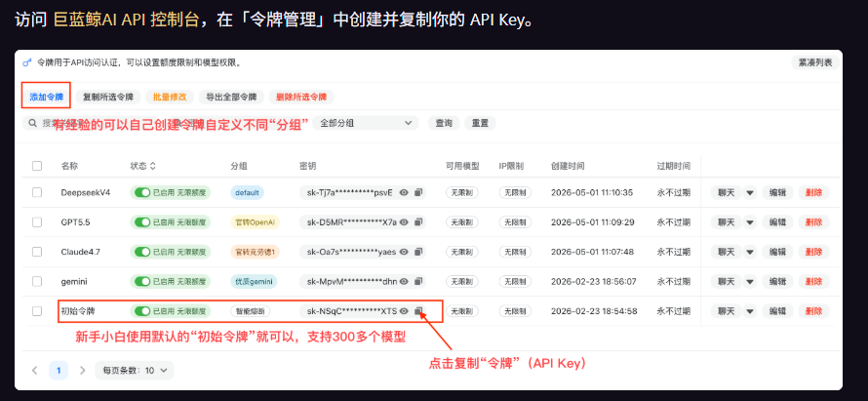Click 编辑 for gemini row

[x=777, y=281]
